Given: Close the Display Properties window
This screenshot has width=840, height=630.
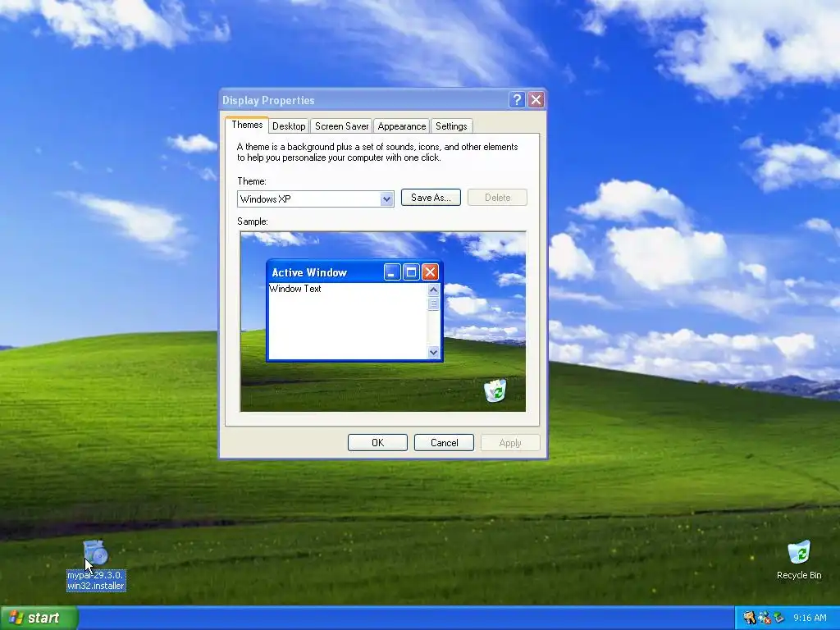Looking at the screenshot, I should coord(536,99).
